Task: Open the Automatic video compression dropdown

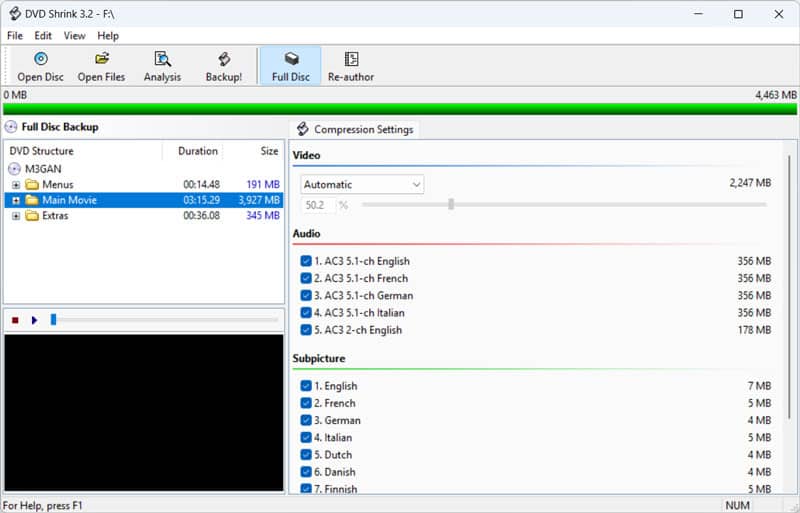Action: point(362,185)
